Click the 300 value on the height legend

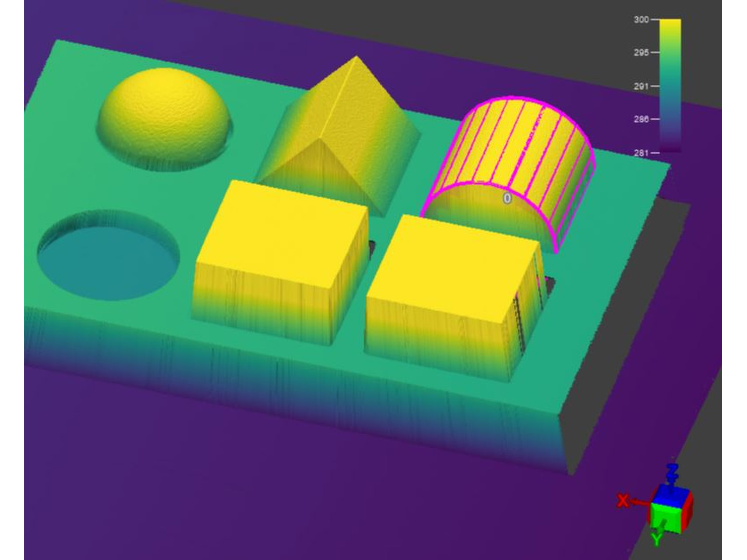pyautogui.click(x=641, y=20)
